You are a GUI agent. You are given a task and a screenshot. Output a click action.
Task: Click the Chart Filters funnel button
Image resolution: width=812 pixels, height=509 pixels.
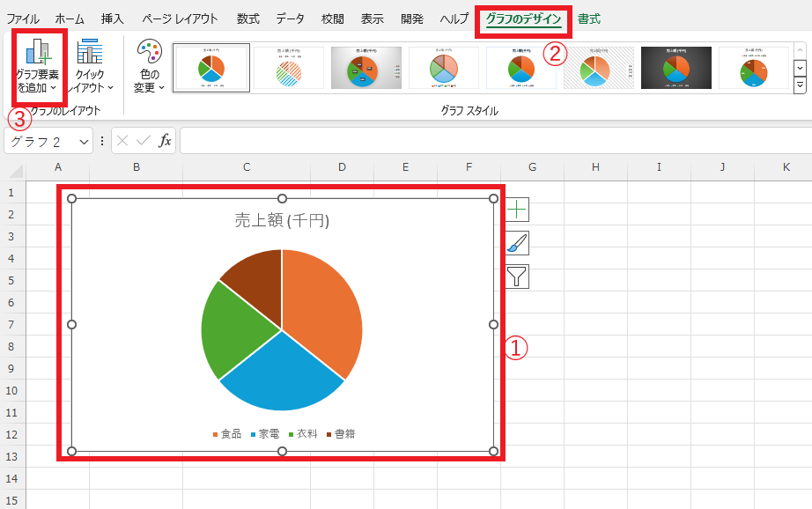tap(517, 277)
